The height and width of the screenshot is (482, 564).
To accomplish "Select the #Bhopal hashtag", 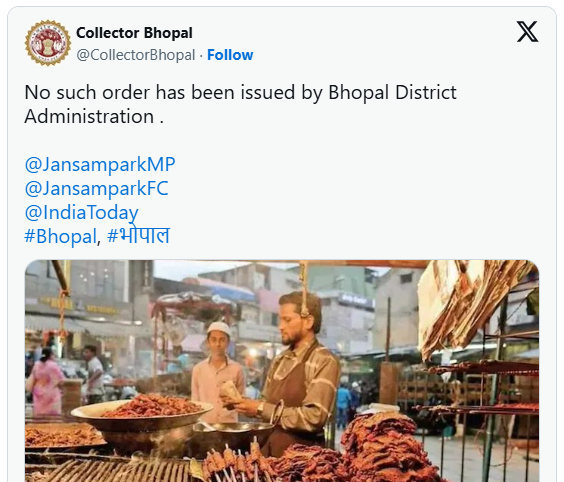I will 60,236.
